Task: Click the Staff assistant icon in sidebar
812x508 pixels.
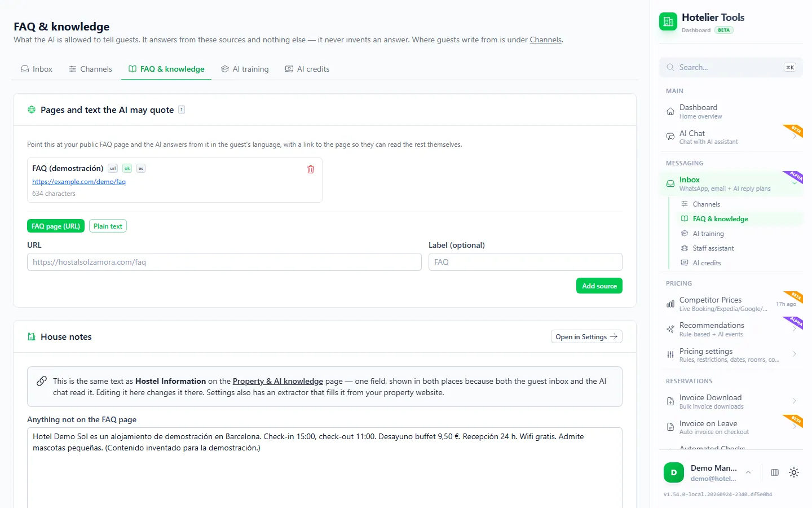Action: [685, 248]
